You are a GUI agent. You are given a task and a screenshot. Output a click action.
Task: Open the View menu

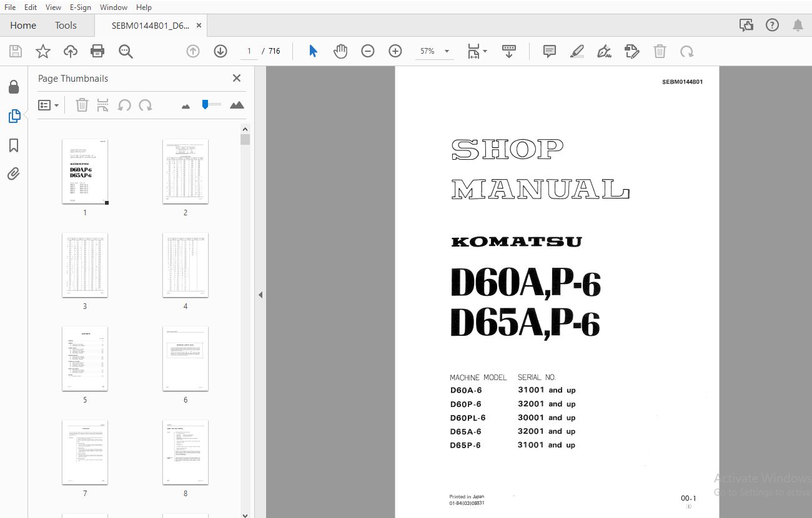point(54,7)
